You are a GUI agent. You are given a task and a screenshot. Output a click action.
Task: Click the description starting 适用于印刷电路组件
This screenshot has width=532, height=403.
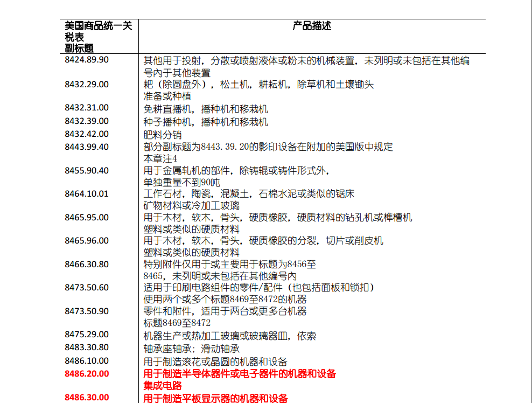(258, 288)
